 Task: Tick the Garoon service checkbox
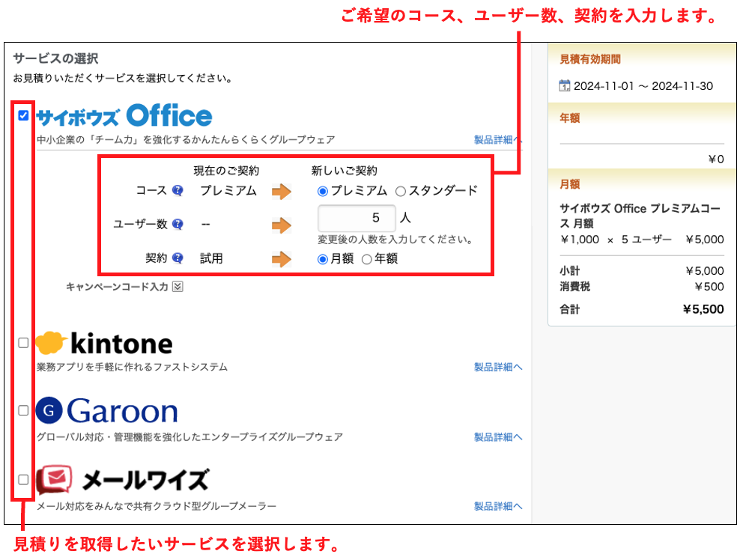[x=23, y=410]
